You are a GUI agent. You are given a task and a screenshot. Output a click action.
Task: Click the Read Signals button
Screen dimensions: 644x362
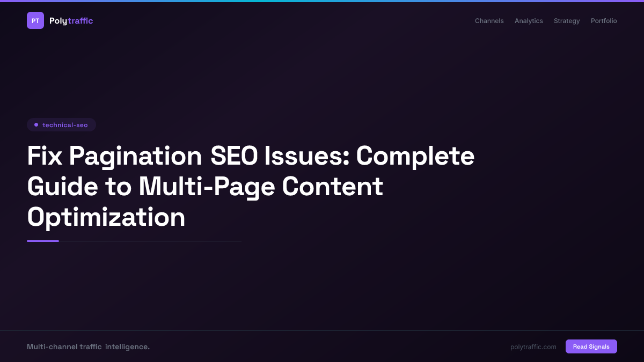click(x=591, y=346)
